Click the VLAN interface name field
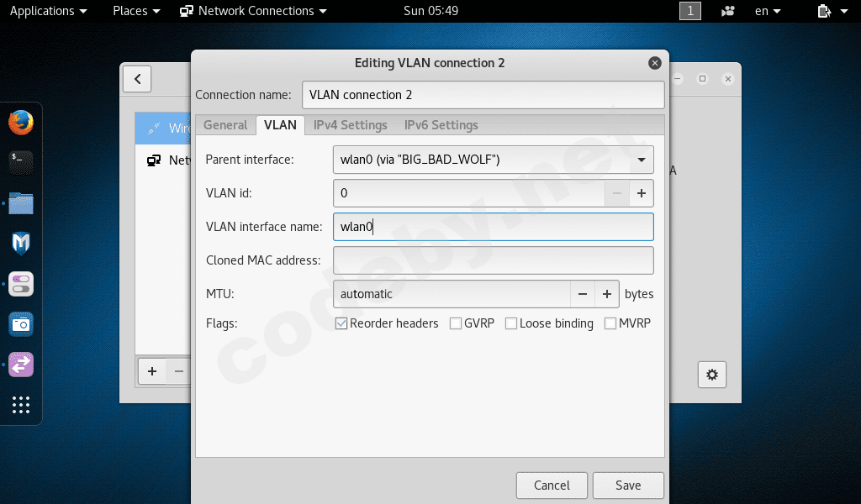The width and height of the screenshot is (861, 504). coord(493,227)
